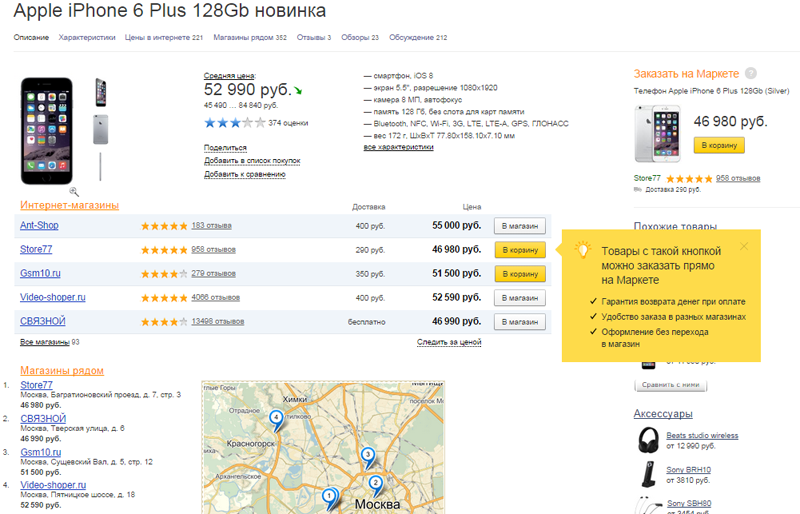
Task: Open Интернет-магазины heading link
Action: (69, 205)
